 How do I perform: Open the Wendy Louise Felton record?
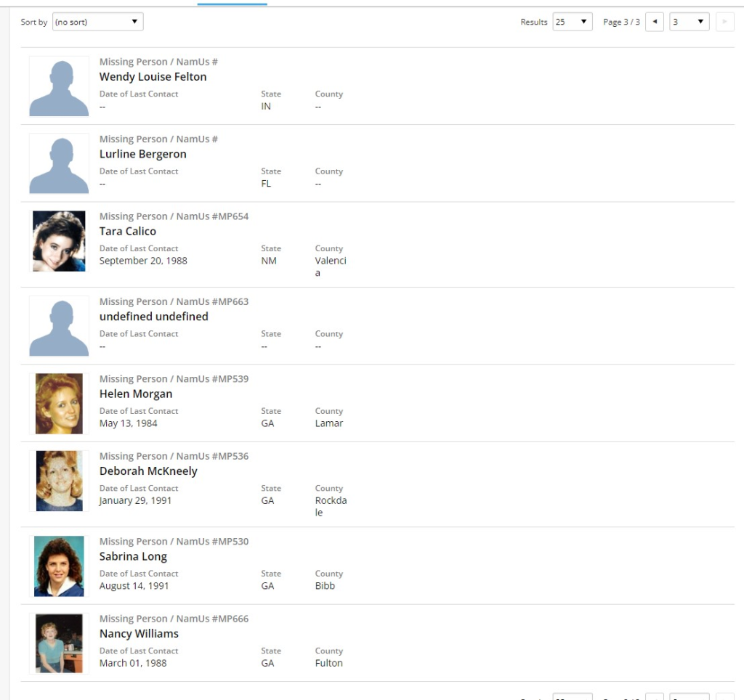[153, 77]
